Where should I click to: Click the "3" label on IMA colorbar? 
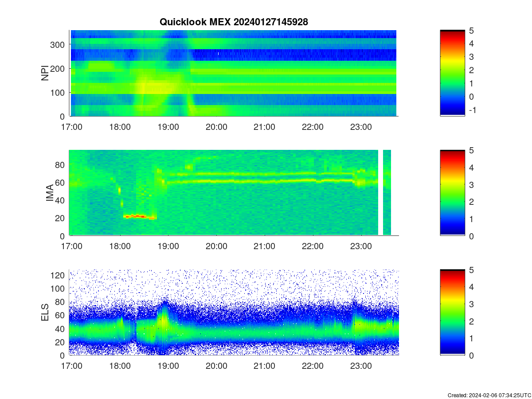[x=472, y=184]
